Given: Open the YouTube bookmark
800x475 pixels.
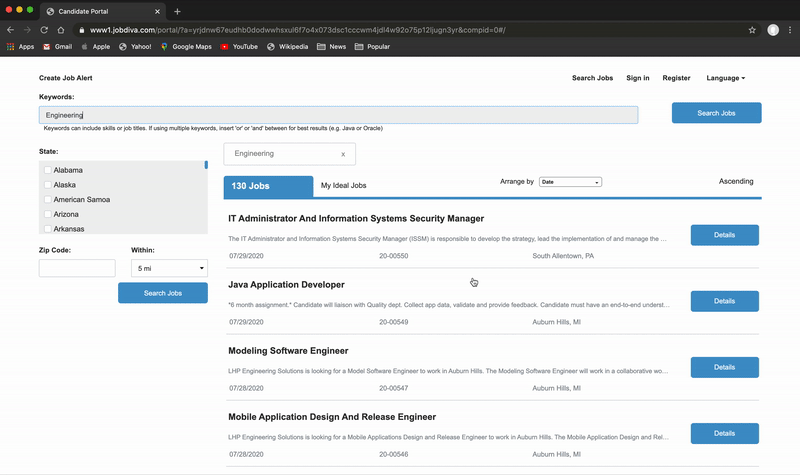Looking at the screenshot, I should [239, 46].
